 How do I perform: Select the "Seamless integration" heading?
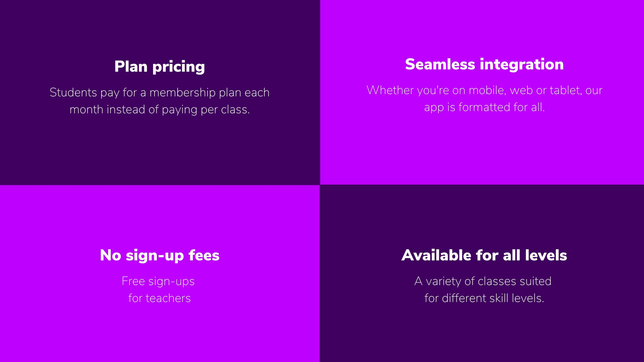point(484,64)
